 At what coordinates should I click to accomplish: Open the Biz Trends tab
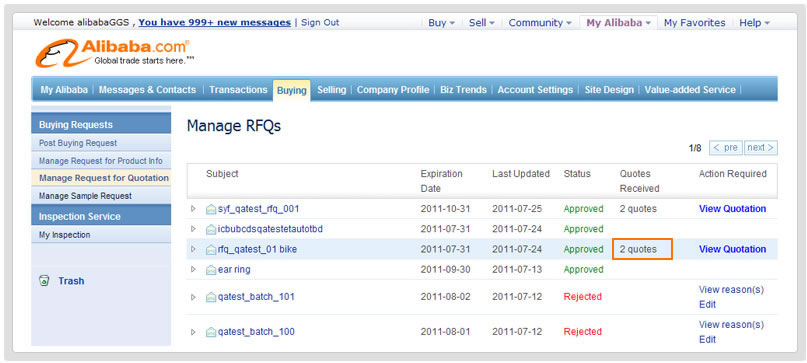463,90
